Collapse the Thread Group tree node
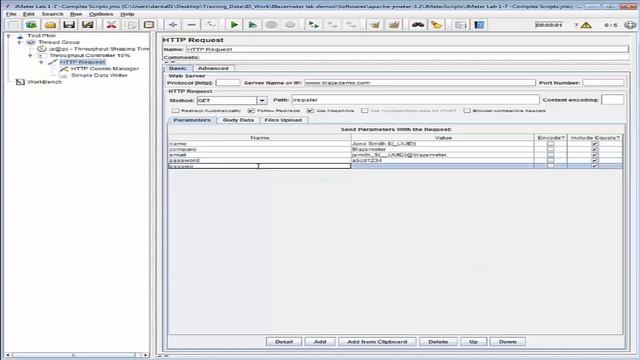 tap(19, 42)
